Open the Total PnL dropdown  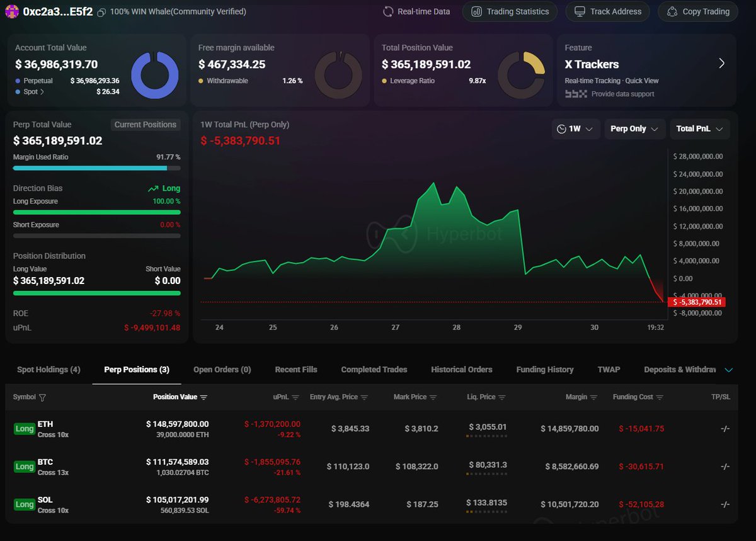[x=699, y=128]
